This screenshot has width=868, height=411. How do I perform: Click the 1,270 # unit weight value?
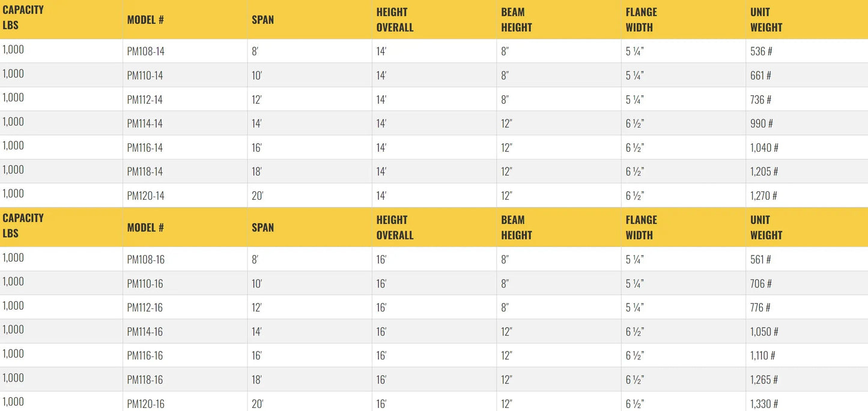(x=763, y=196)
